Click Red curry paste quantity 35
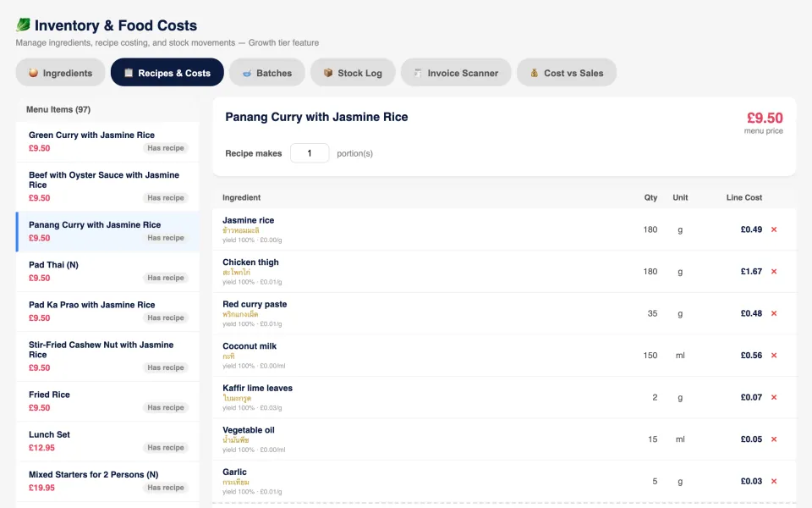 click(x=652, y=313)
